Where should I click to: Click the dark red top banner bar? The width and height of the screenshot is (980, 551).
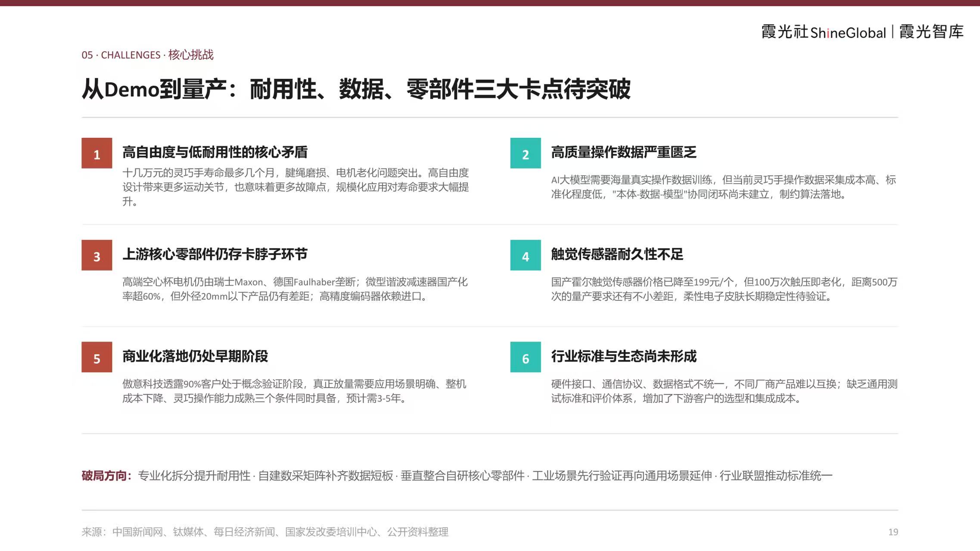pyautogui.click(x=490, y=3)
